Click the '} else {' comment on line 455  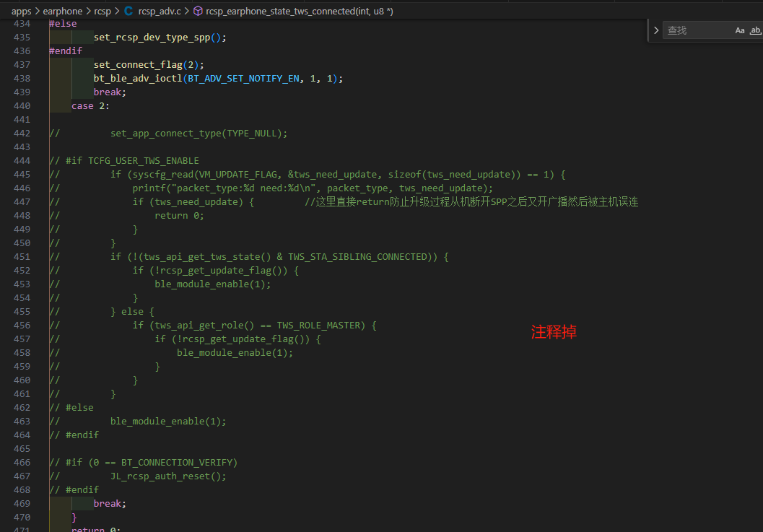pyautogui.click(x=132, y=312)
